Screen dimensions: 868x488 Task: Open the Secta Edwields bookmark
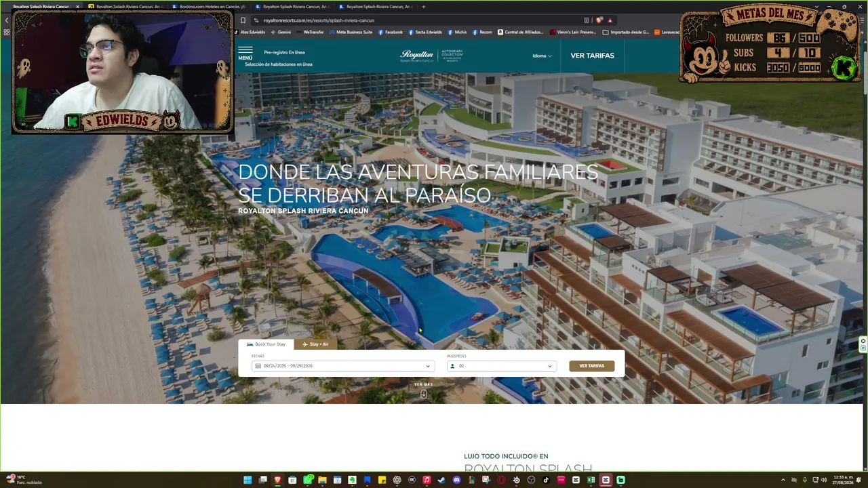[425, 32]
